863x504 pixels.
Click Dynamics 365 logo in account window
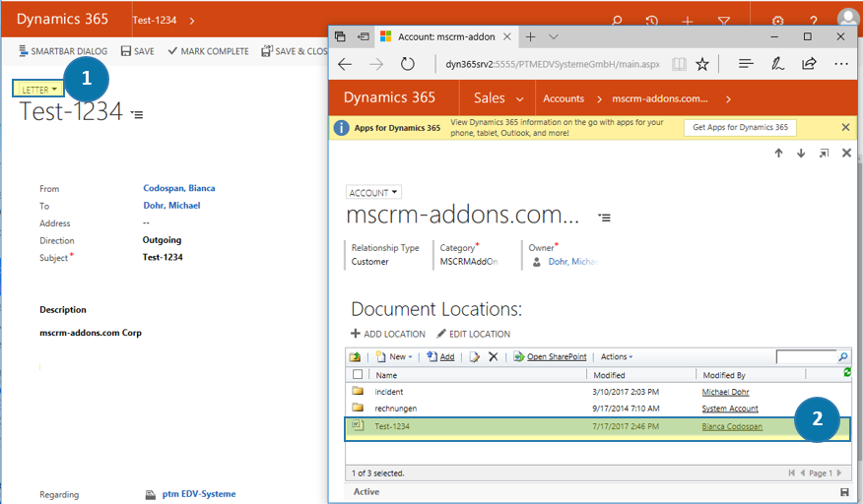[x=389, y=97]
